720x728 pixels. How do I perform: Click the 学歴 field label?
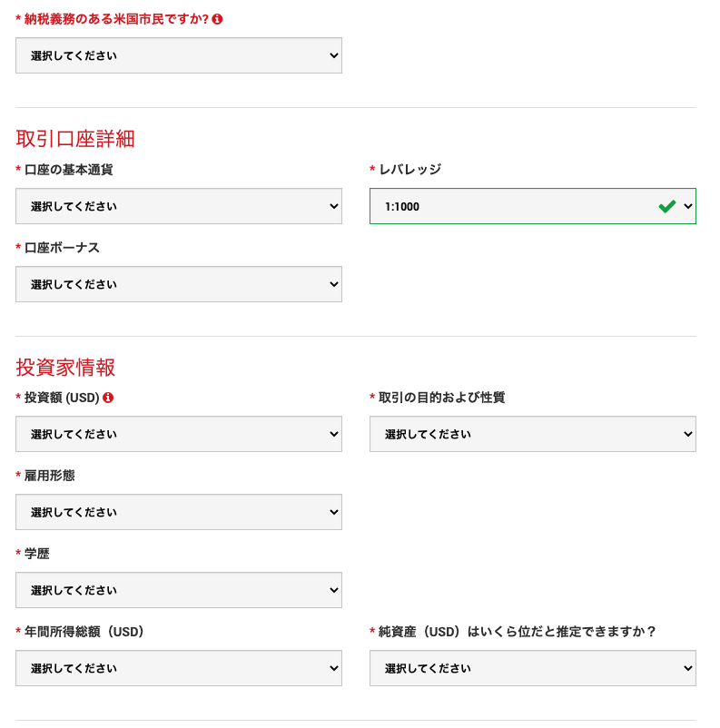coord(37,554)
